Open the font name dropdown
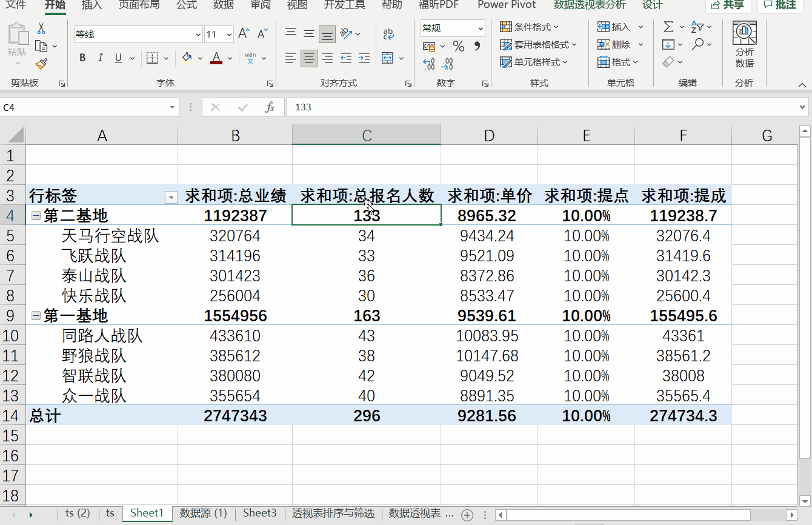The image size is (812, 525). [198, 35]
